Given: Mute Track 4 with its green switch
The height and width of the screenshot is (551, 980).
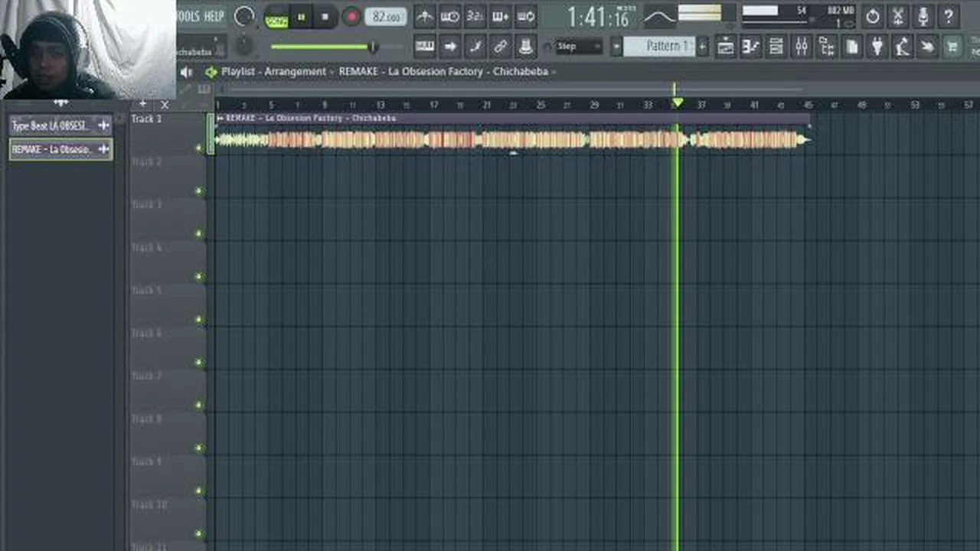Looking at the screenshot, I should click(x=200, y=277).
